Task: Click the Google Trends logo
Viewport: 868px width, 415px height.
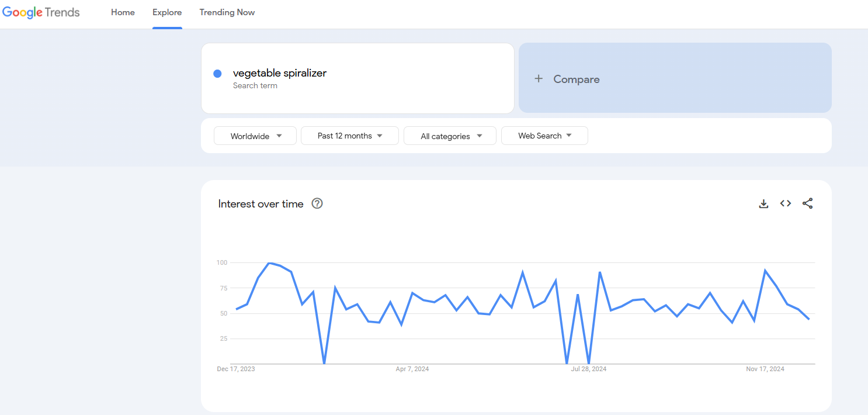Action: [41, 12]
